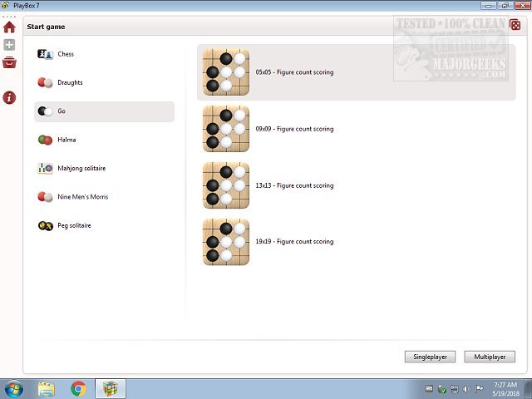Select the Chess game icon
This screenshot has width=532, height=399.
(45, 54)
